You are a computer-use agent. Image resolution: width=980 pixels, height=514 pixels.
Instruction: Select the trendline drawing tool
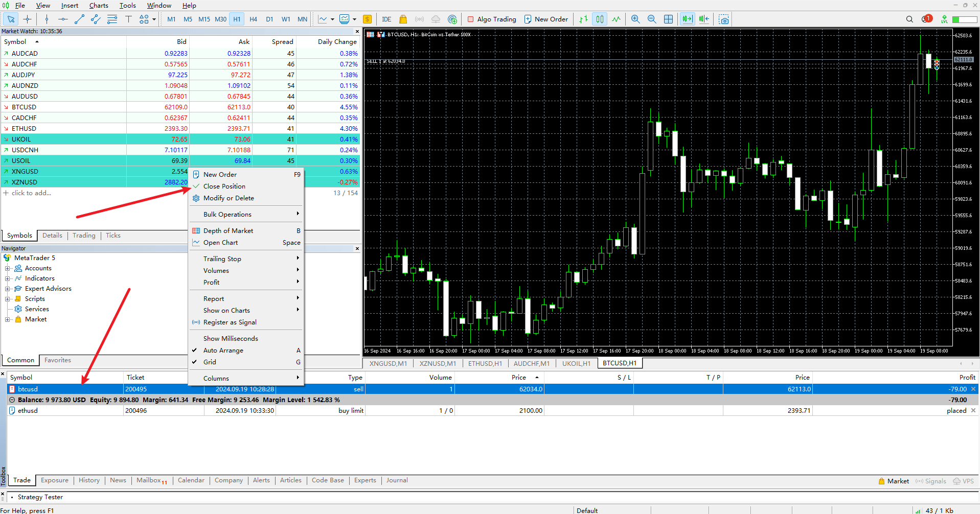79,19
